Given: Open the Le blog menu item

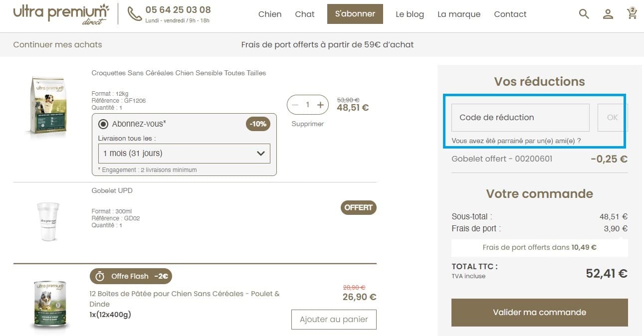Looking at the screenshot, I should point(410,14).
